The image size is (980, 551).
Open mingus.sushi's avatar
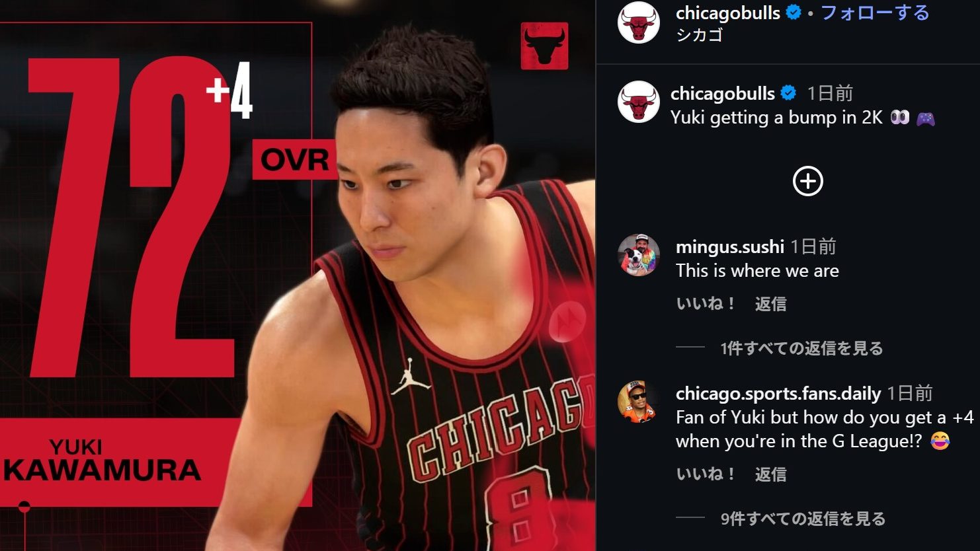[638, 254]
